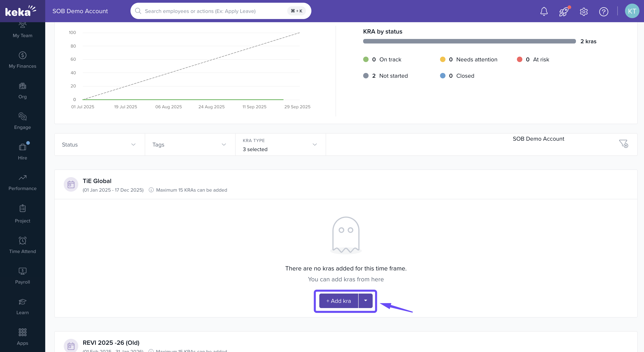Screen dimensions: 644x352
Task: Click the + Add kra button
Action: 339,301
